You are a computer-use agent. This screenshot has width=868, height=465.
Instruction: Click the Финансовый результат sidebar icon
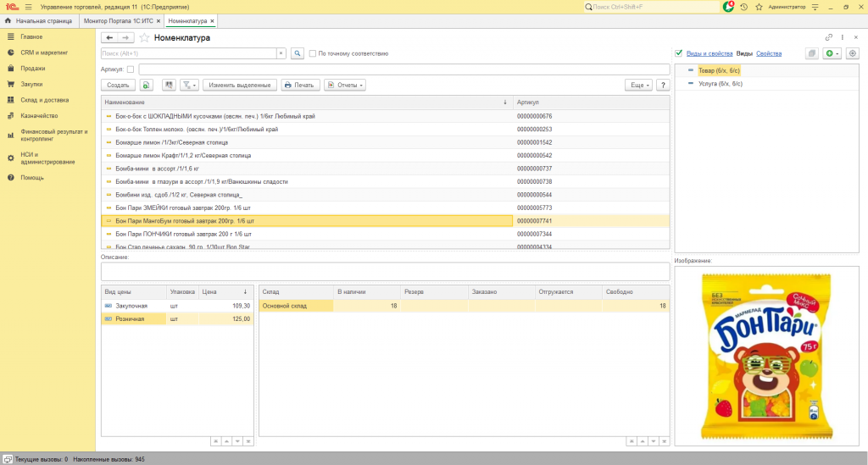click(10, 136)
